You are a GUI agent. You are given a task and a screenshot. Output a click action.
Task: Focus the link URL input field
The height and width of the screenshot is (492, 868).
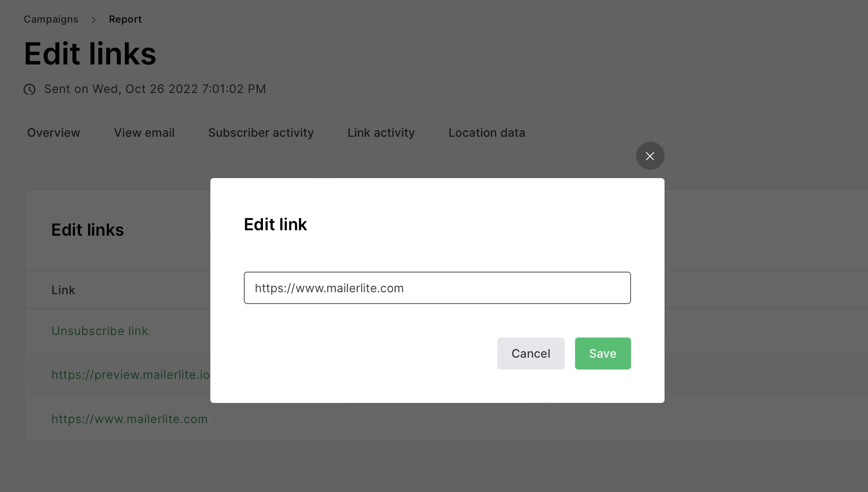pos(437,288)
